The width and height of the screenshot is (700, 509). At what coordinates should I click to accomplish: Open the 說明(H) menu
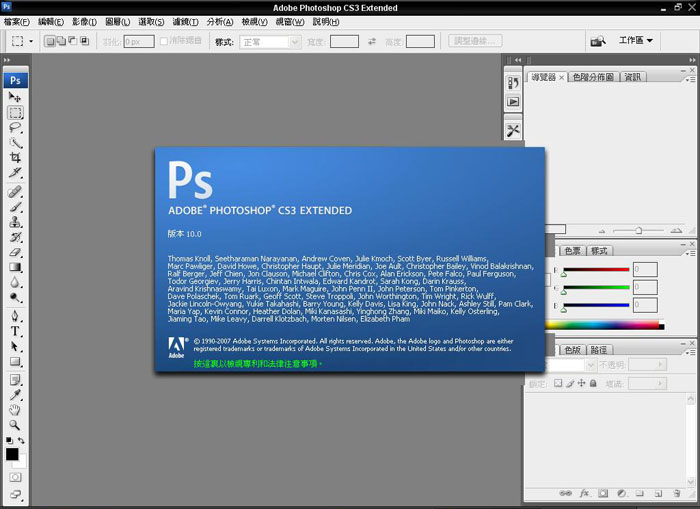click(x=326, y=22)
